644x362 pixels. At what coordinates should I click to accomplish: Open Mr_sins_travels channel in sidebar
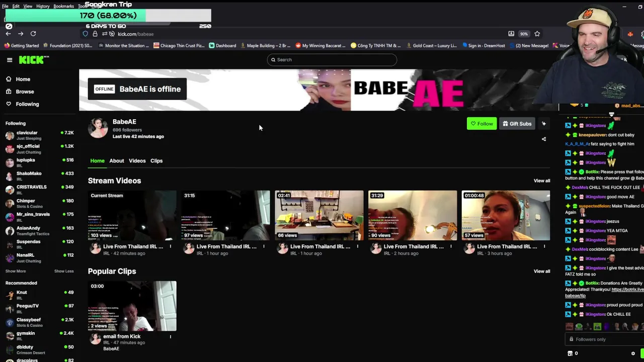[x=39, y=217]
